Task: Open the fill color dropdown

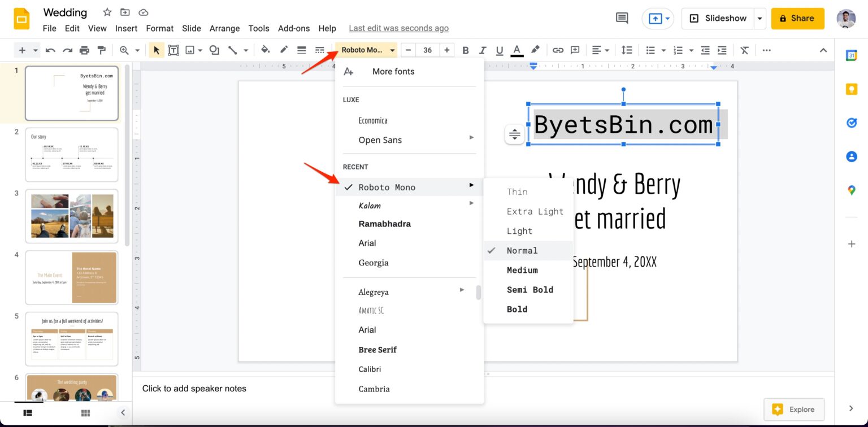Action: pyautogui.click(x=266, y=50)
